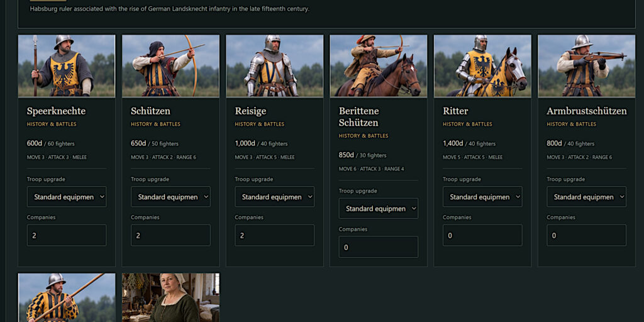The image size is (644, 322).
Task: Open the Reisige troop upgrade dropdown
Action: (x=274, y=197)
